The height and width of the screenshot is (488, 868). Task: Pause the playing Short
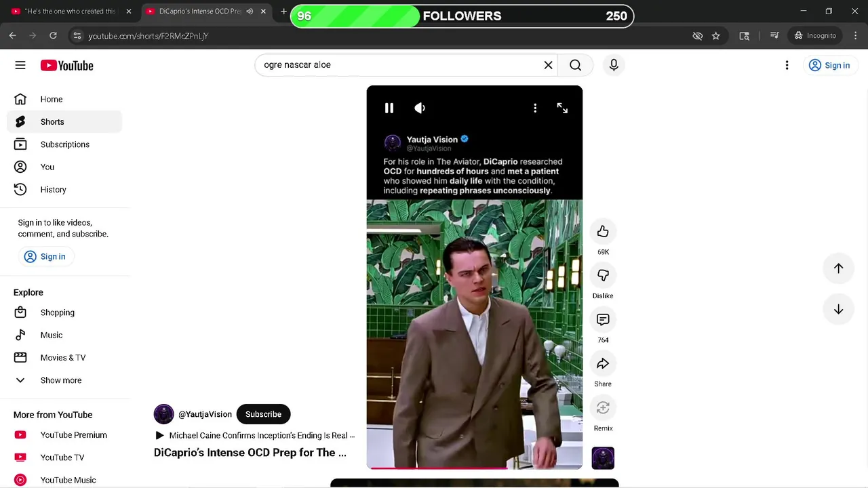[389, 108]
